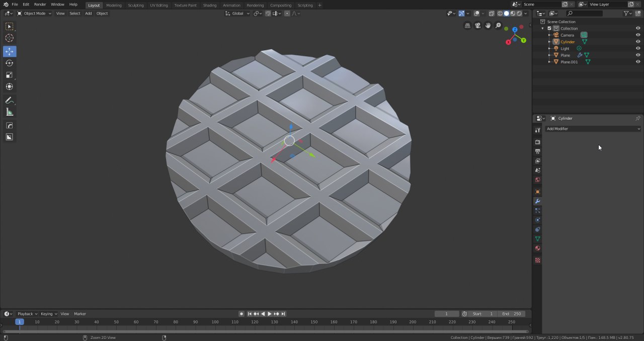This screenshot has width=644, height=341.
Task: Switch to the UV Editing workspace tab
Action: click(159, 5)
